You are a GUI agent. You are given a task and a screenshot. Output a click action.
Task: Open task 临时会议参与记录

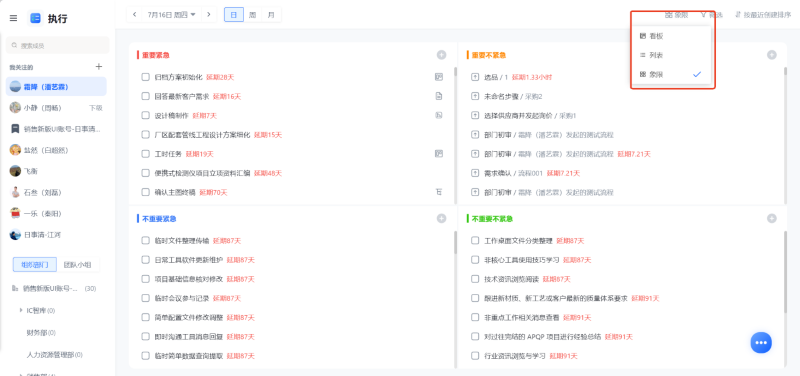(x=182, y=298)
